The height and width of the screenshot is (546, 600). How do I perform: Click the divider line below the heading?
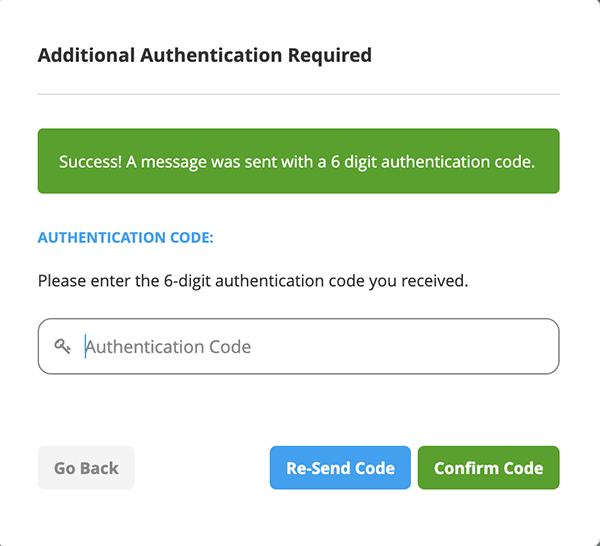(298, 94)
